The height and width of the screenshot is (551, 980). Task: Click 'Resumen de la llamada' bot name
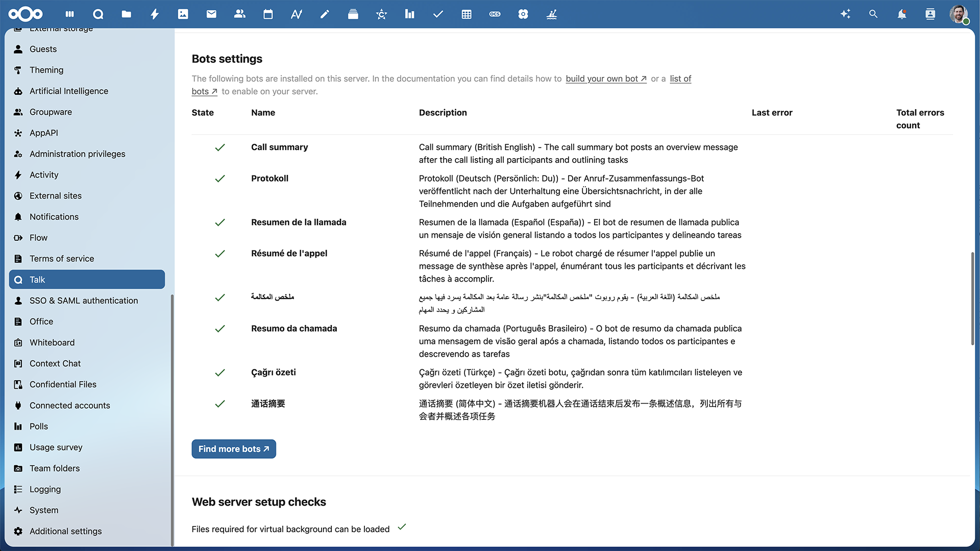click(x=299, y=222)
